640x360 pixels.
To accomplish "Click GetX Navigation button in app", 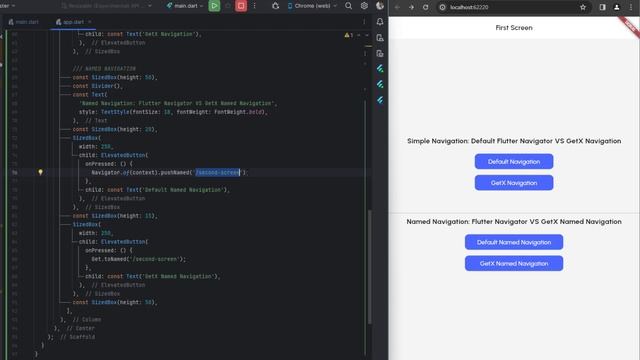I will coord(514,182).
